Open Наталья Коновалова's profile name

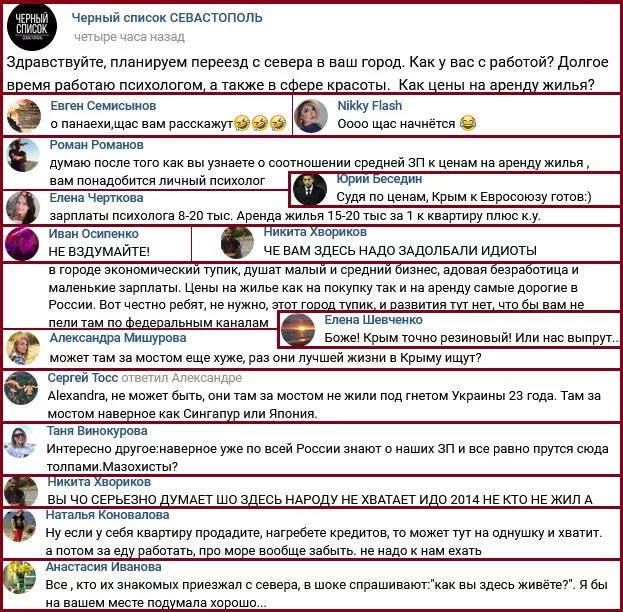click(x=107, y=515)
